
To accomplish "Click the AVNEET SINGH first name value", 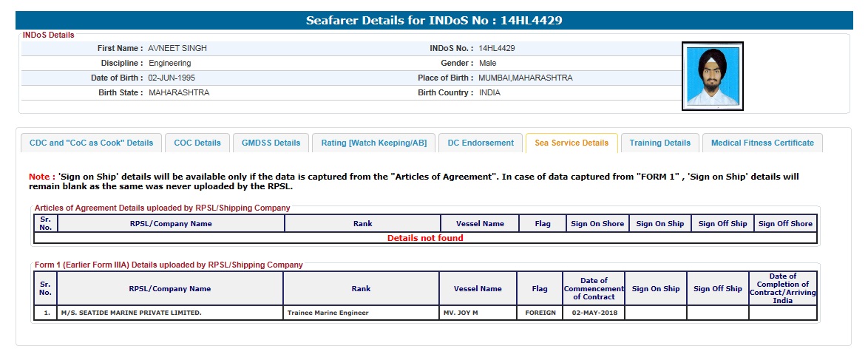I will (x=177, y=48).
